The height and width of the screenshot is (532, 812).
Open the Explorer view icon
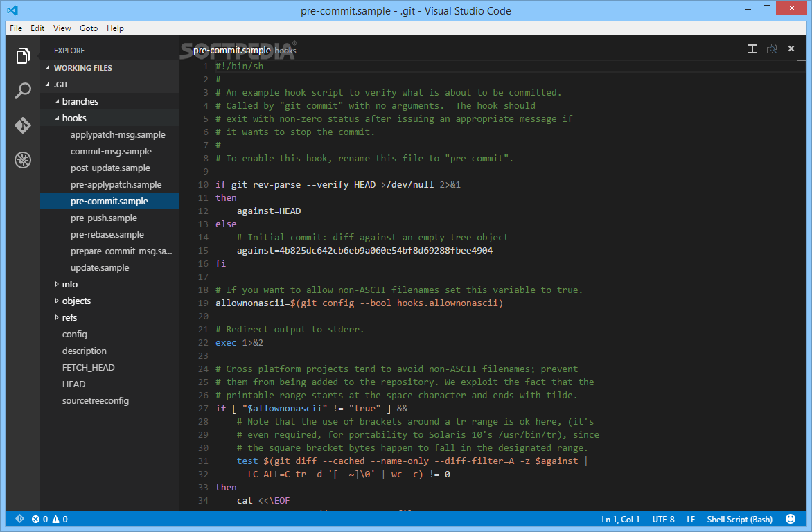(x=23, y=55)
